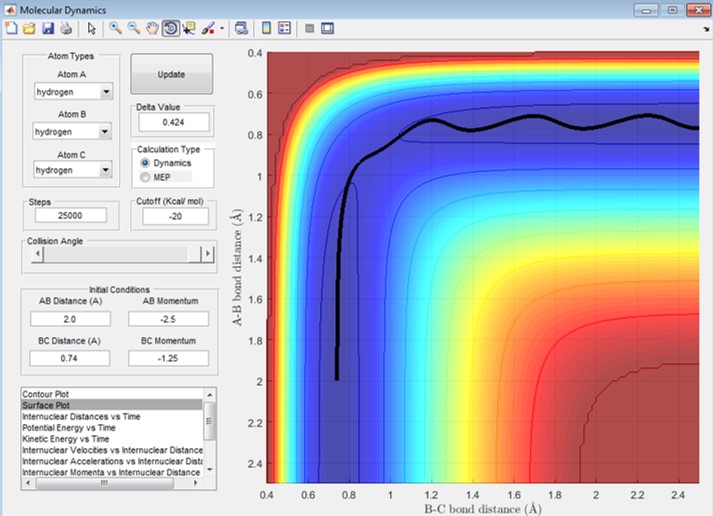Click the MATLAB logo in title bar
The image size is (713, 516).
(10, 10)
